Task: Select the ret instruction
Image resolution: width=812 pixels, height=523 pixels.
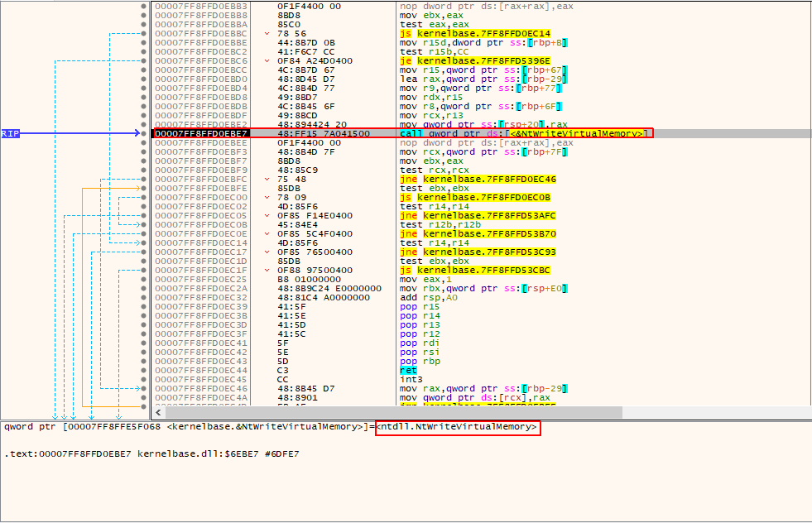Action: coord(408,370)
